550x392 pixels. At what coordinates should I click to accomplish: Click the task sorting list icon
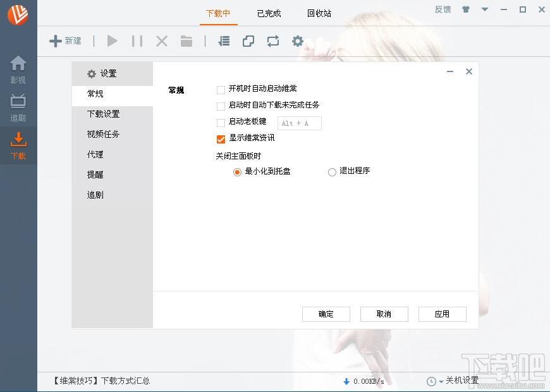[223, 40]
